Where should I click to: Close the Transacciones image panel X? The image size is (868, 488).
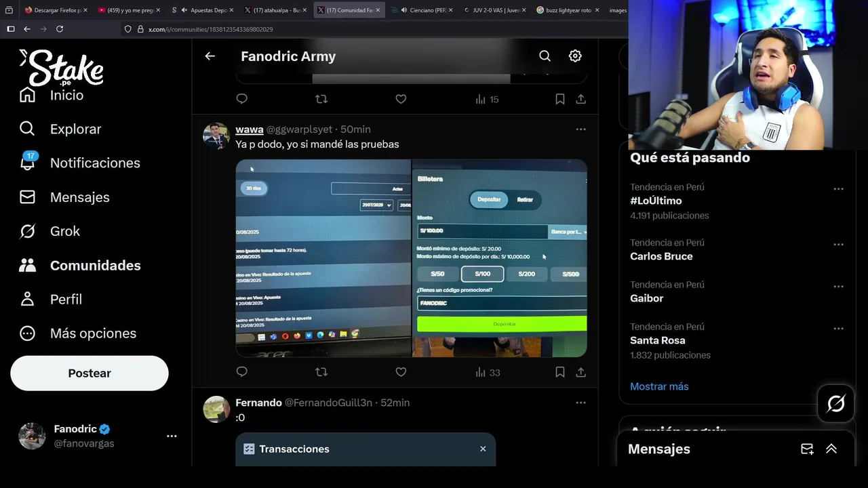pyautogui.click(x=483, y=449)
